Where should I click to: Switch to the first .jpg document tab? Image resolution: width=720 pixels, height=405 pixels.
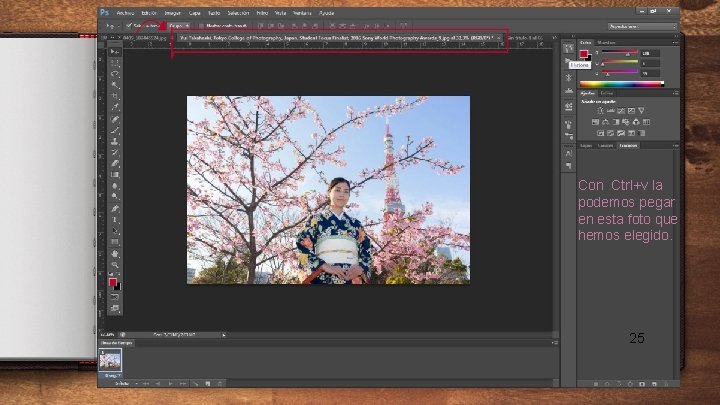click(143, 38)
